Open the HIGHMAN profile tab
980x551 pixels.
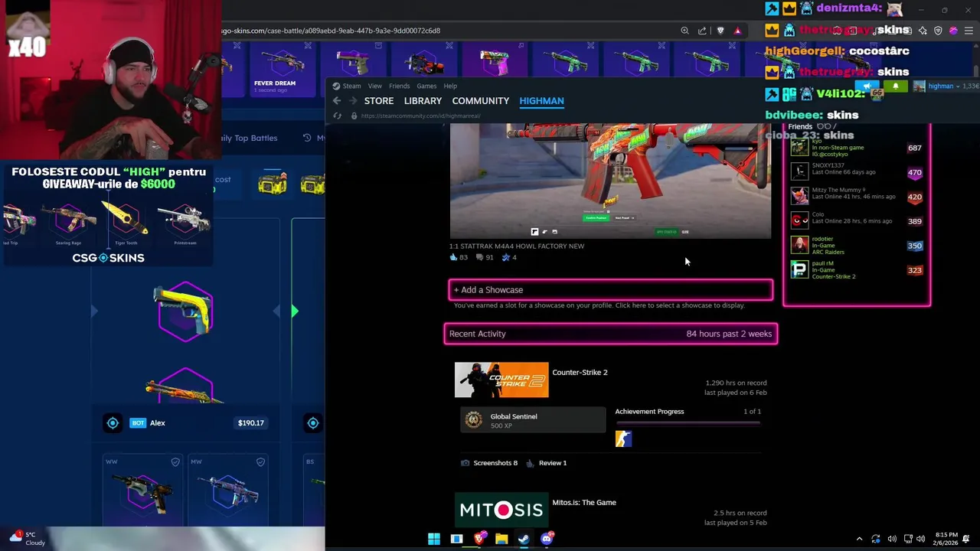(x=541, y=101)
